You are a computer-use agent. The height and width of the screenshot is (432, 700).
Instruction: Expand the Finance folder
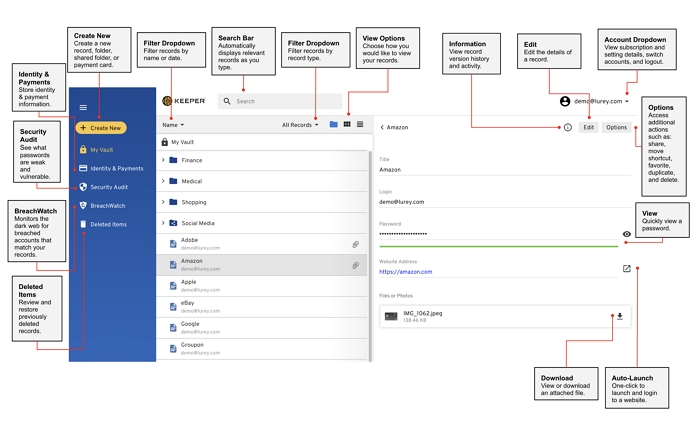163,160
